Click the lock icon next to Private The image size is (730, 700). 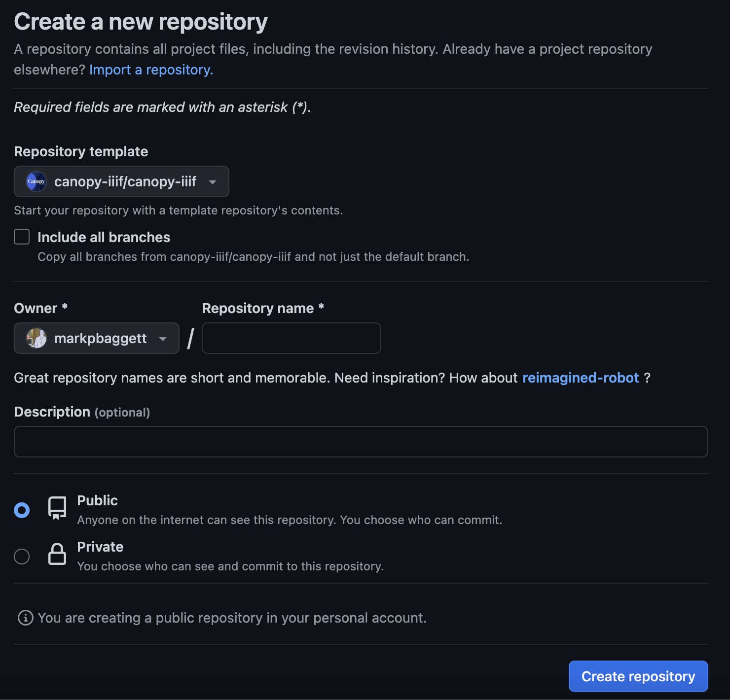[x=57, y=554]
